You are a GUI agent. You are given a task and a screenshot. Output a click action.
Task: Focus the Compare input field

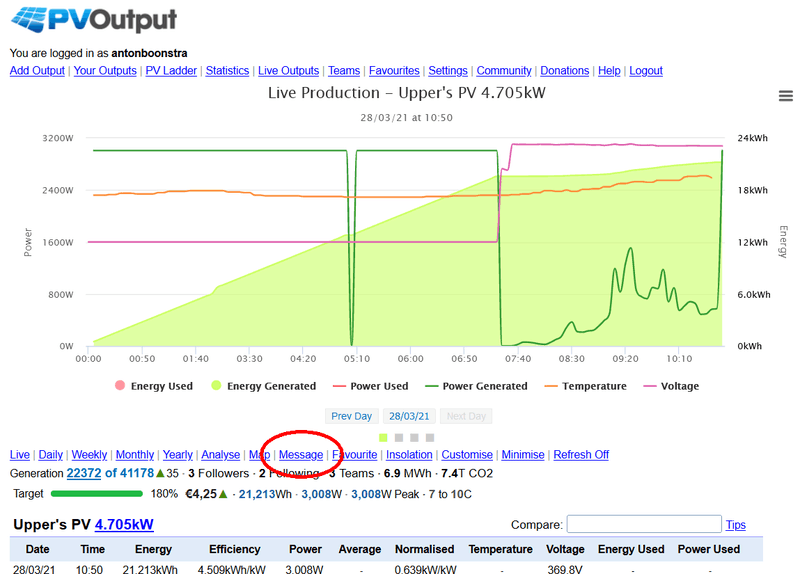click(x=644, y=524)
